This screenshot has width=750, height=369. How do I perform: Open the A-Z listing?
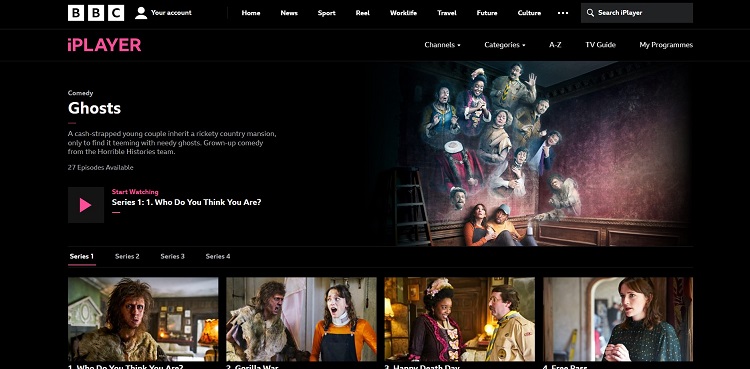click(x=555, y=45)
